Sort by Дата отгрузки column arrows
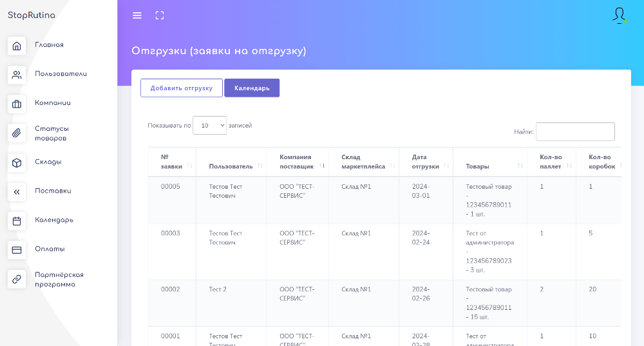 coord(446,166)
